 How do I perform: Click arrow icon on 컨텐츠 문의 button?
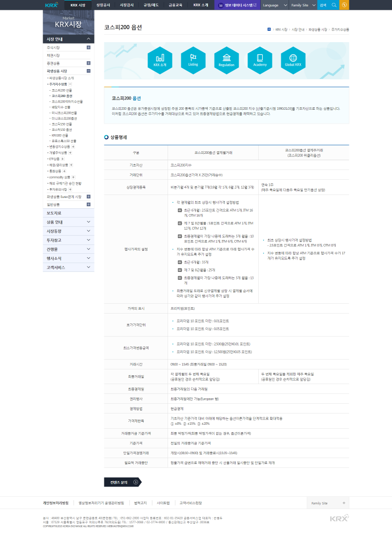[x=136, y=482]
